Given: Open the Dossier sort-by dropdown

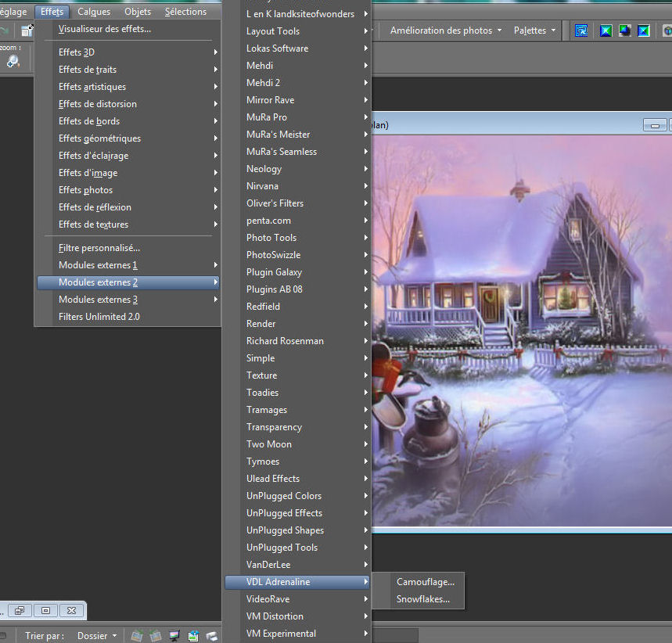Looking at the screenshot, I should click(x=97, y=636).
